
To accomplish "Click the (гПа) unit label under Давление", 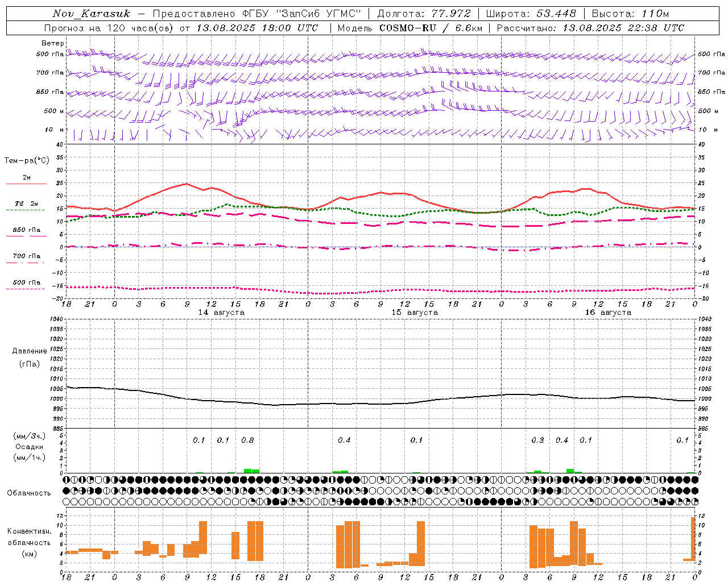I will click(x=30, y=364).
